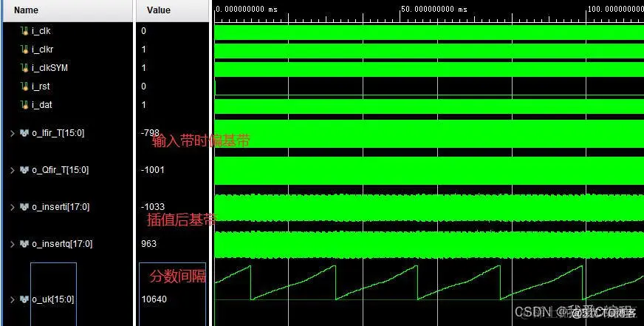Click the -1001 value cell
The height and width of the screenshot is (326, 644).
(152, 170)
